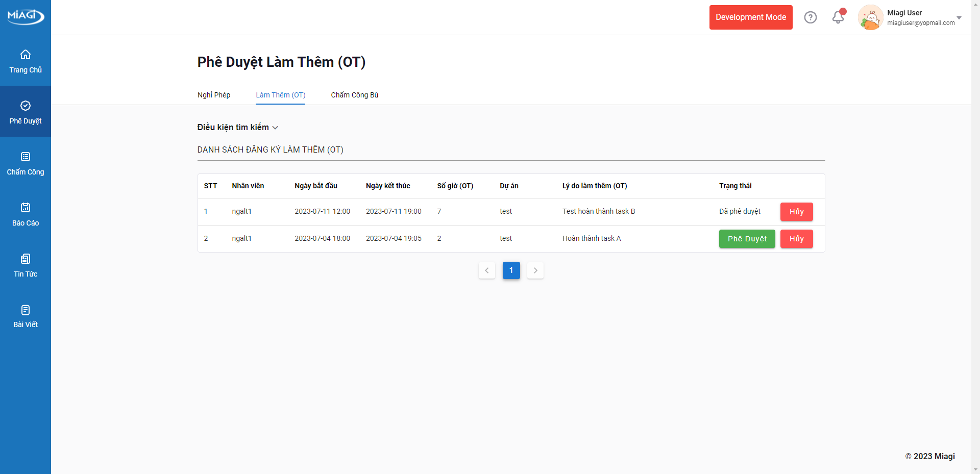Screen dimensions: 980x474
Task: Open notifications bell icon
Action: pyautogui.click(x=838, y=17)
